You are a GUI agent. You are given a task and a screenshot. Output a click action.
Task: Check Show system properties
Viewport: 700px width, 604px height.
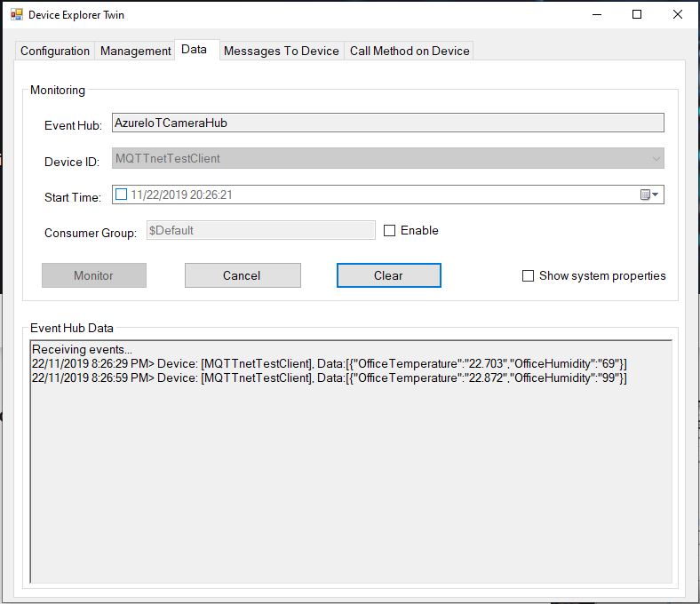click(x=529, y=276)
